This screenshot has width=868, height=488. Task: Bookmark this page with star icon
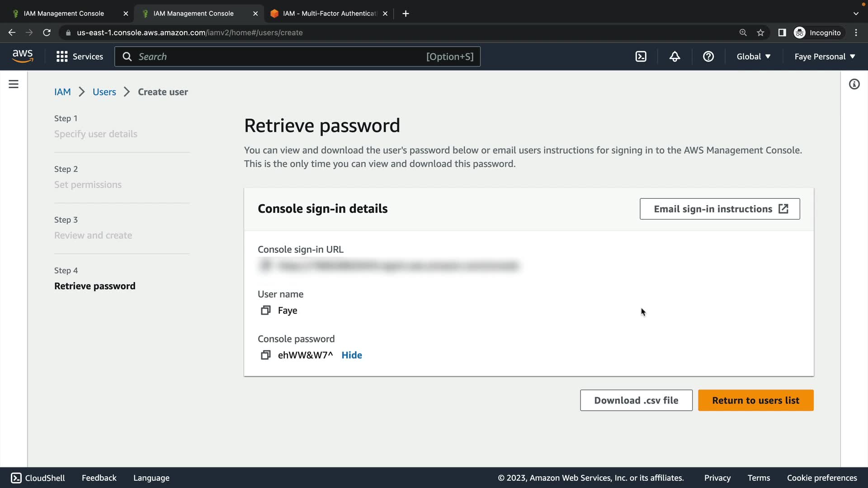click(760, 33)
